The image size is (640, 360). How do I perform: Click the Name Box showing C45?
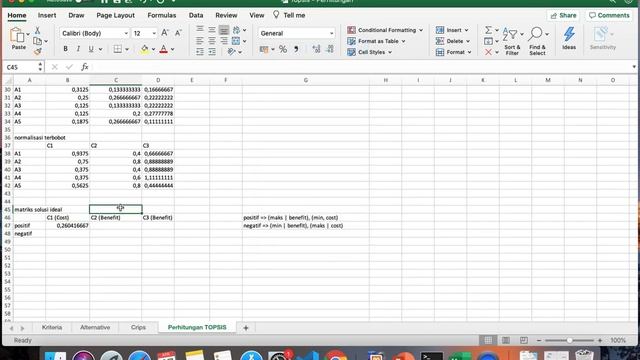coord(20,67)
